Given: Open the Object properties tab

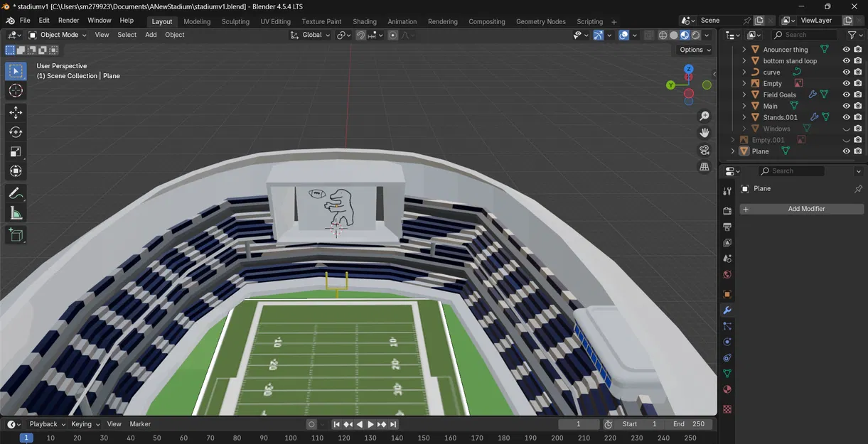Looking at the screenshot, I should 727,294.
